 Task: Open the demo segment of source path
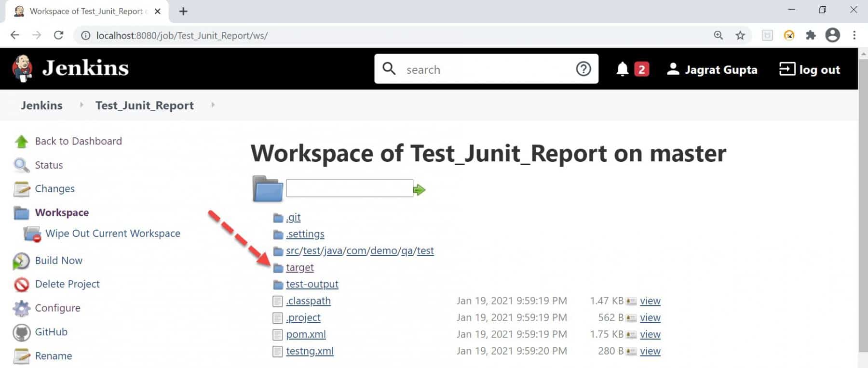(384, 251)
